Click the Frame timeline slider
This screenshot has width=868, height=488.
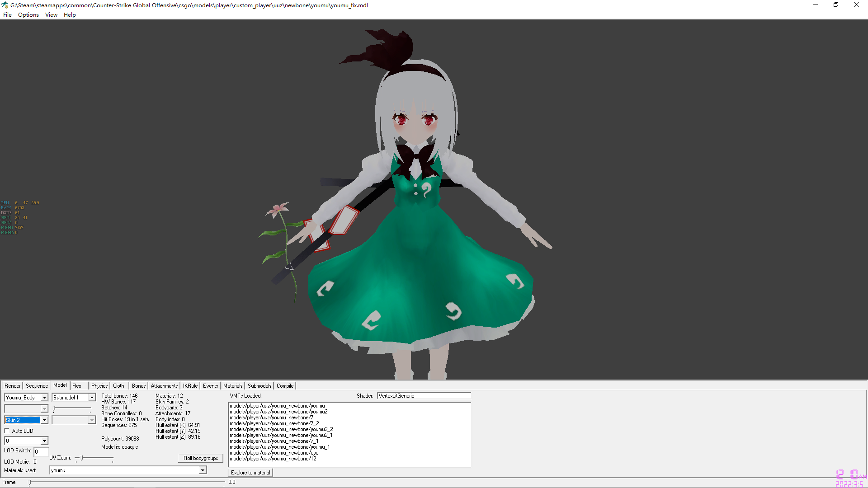point(127,483)
